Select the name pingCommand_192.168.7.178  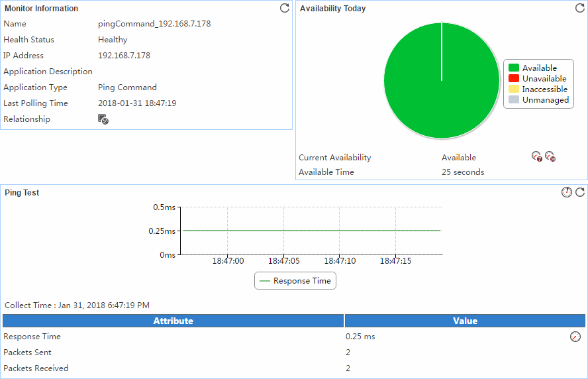click(154, 24)
